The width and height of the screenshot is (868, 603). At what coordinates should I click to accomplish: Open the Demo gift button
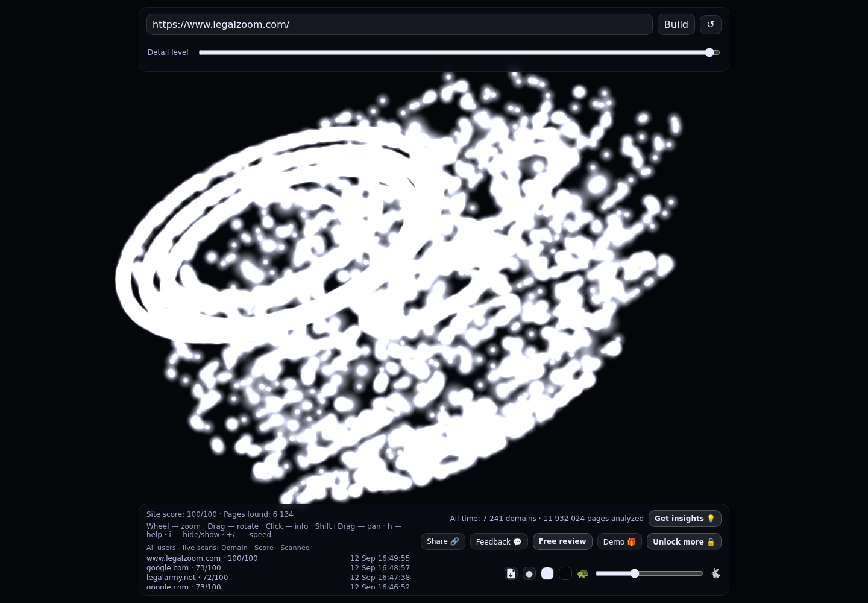pyautogui.click(x=619, y=541)
